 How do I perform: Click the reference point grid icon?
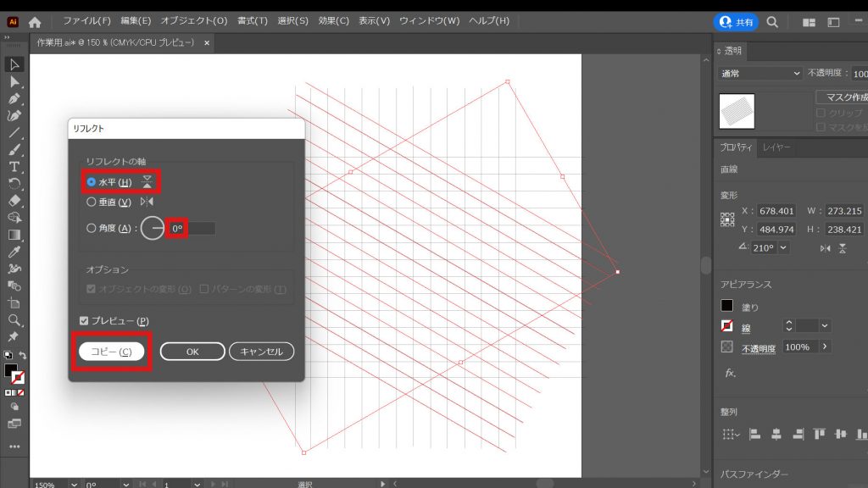coord(727,219)
